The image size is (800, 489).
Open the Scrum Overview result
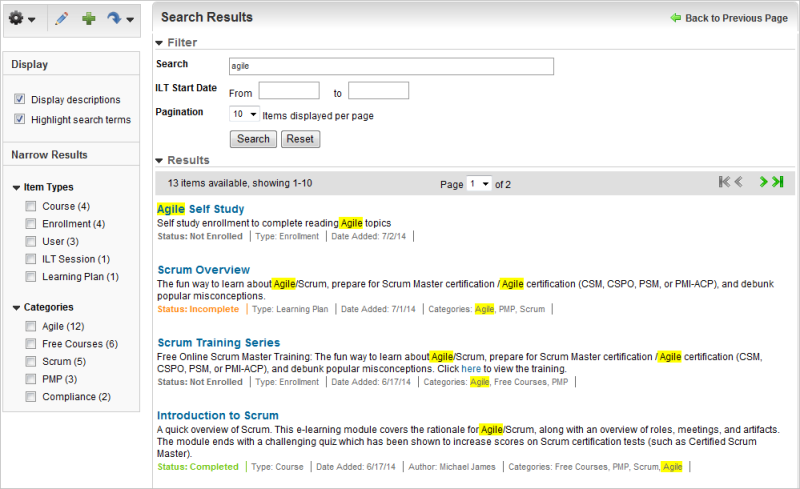204,270
